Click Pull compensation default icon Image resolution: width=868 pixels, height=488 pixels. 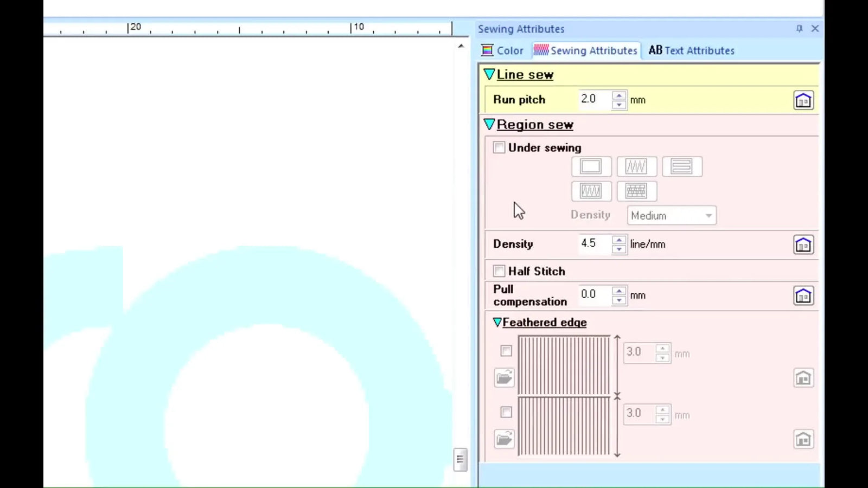[x=803, y=296]
